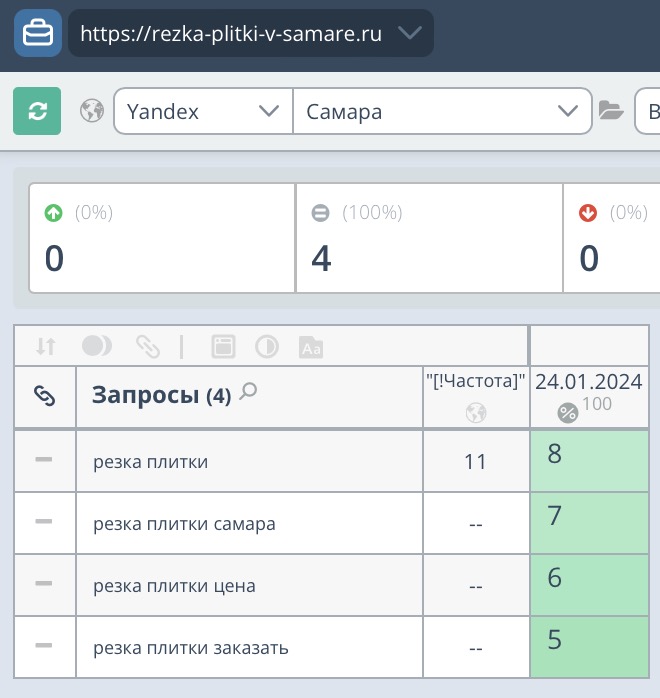Screen dimensions: 660x698
Task: Click the query 'резка плитки самара'
Action: coord(184,523)
